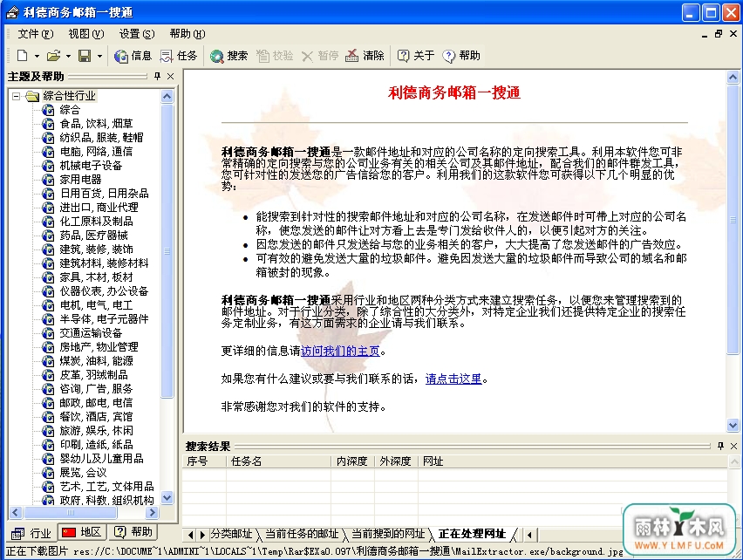
Task: Select 纺织品, 服装, 鞋帽 category
Action: pos(101,138)
